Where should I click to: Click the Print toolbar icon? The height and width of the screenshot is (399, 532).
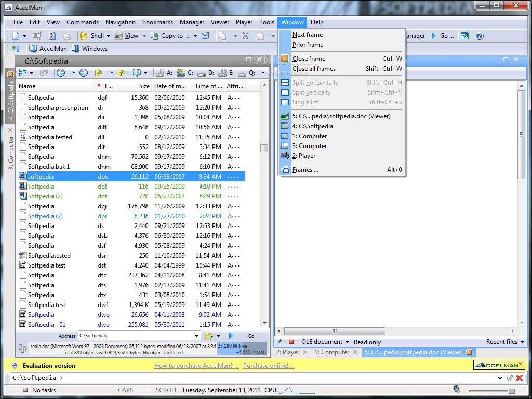click(67, 36)
